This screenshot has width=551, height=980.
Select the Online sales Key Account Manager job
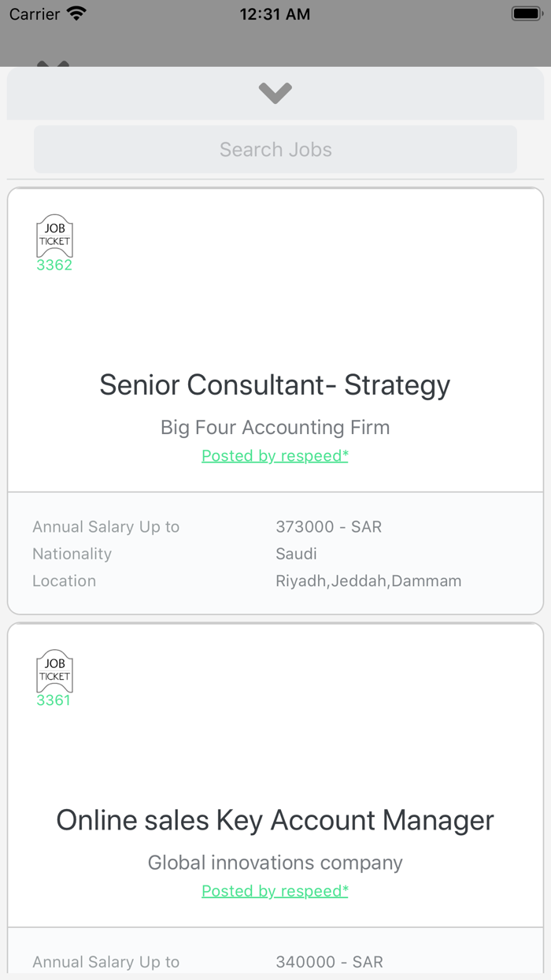coord(275,819)
